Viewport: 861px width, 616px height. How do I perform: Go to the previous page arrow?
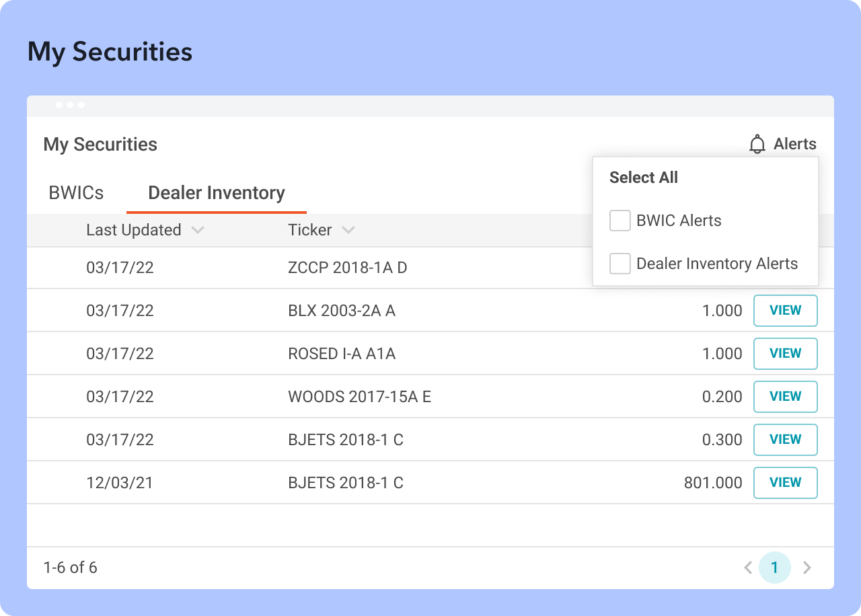(747, 568)
